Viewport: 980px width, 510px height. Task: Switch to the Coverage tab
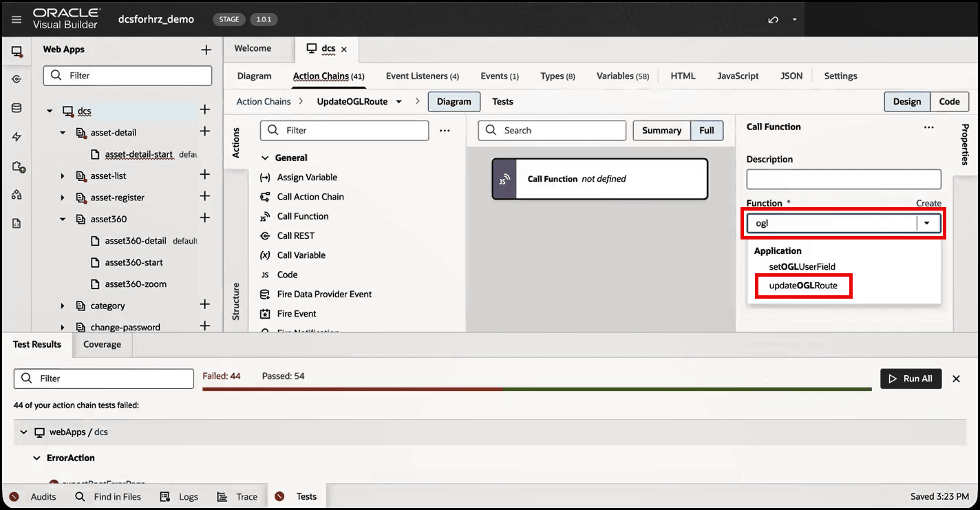pos(102,344)
